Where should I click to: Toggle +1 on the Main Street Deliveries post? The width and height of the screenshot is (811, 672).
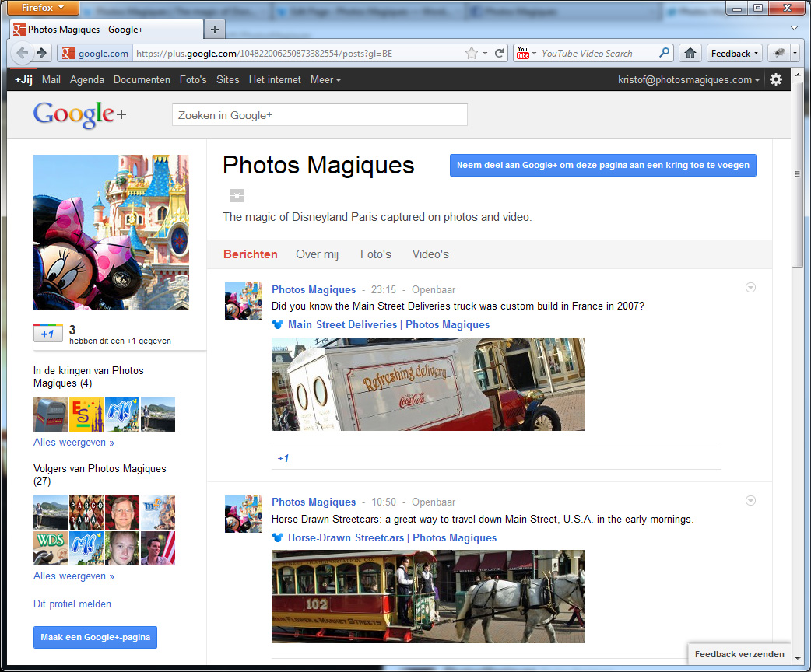(x=283, y=458)
